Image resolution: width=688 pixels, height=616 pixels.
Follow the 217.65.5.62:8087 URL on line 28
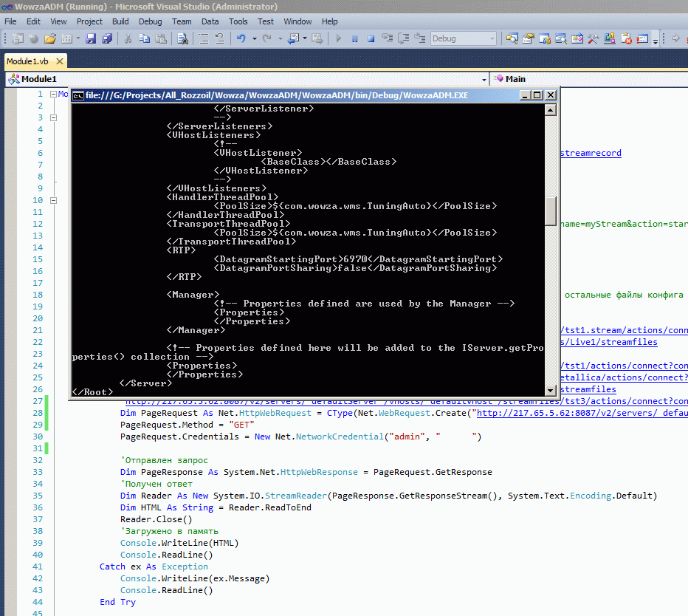[x=582, y=413]
